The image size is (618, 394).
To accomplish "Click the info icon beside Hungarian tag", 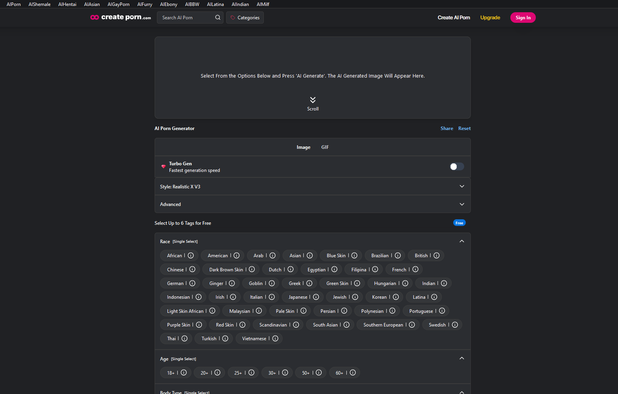I will point(405,283).
